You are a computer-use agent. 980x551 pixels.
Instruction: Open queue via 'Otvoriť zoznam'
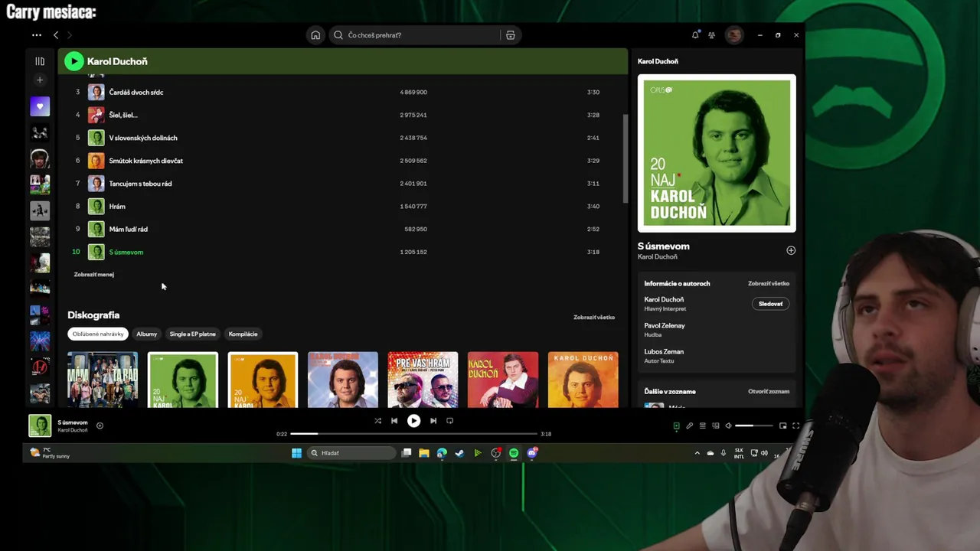pyautogui.click(x=769, y=391)
